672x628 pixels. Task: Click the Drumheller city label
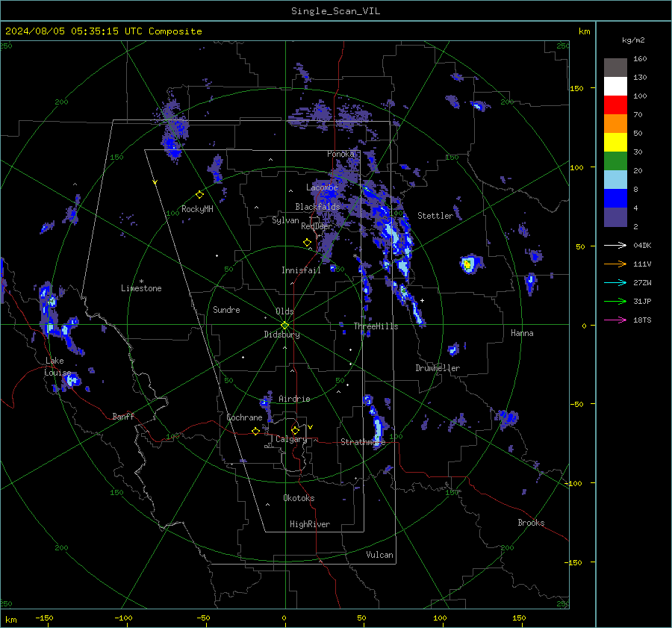tap(438, 368)
